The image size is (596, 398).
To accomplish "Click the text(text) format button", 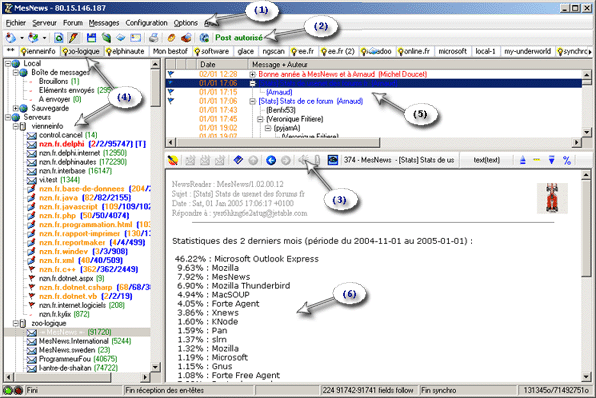I will pyautogui.click(x=487, y=160).
